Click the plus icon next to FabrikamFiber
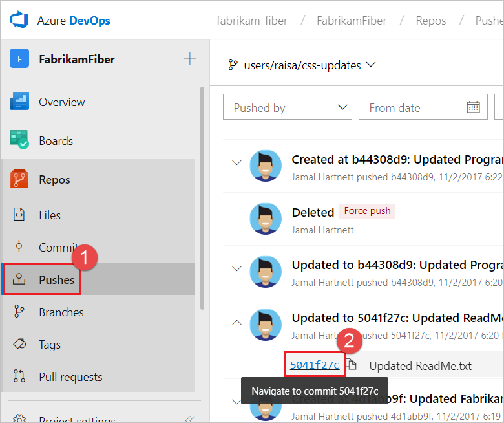The width and height of the screenshot is (504, 423). pyautogui.click(x=189, y=59)
